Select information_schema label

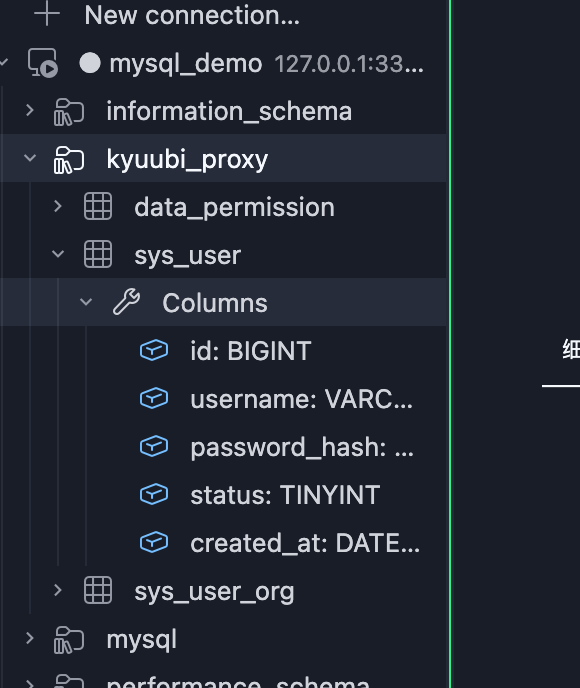(229, 111)
